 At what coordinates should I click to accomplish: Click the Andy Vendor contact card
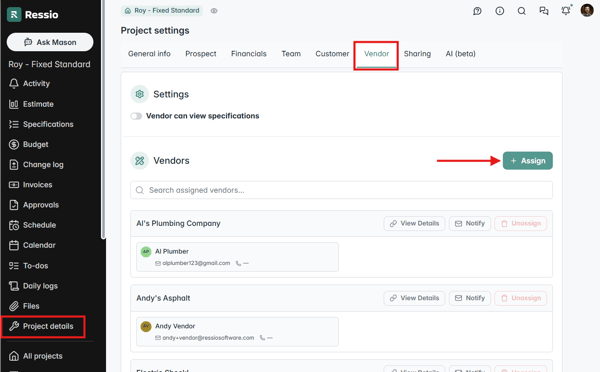point(237,332)
